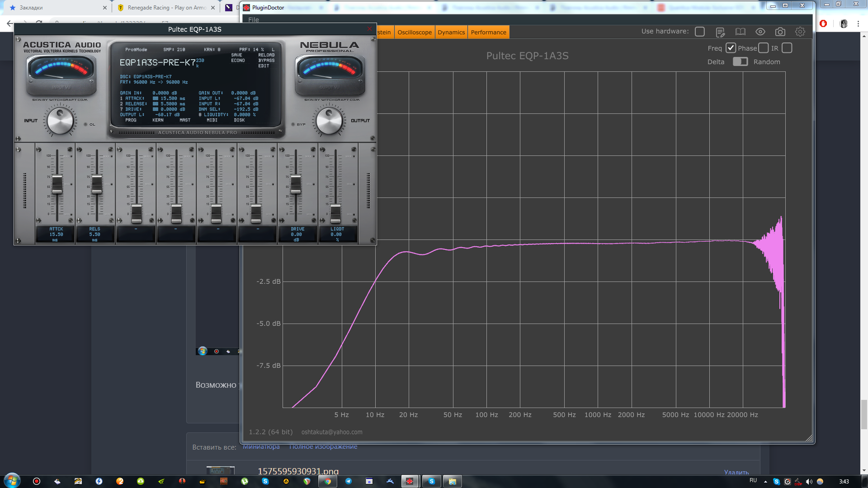Switch to the Oscilloscope tab
The height and width of the screenshot is (488, 868).
pyautogui.click(x=414, y=33)
